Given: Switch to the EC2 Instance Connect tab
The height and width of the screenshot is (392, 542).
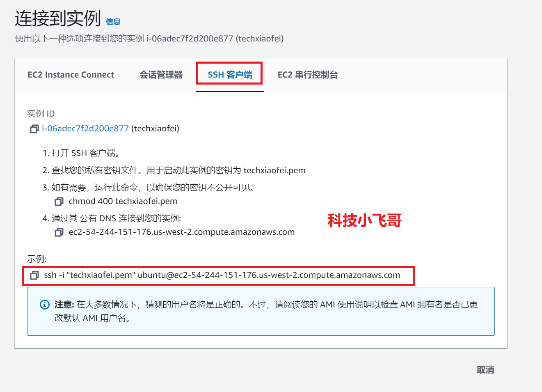Looking at the screenshot, I should [71, 75].
